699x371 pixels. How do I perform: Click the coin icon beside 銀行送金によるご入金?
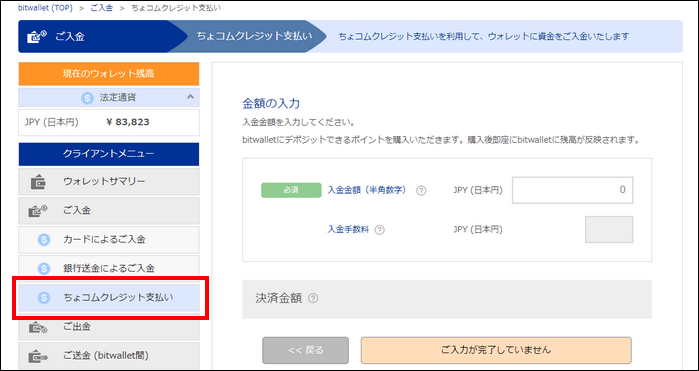(44, 269)
